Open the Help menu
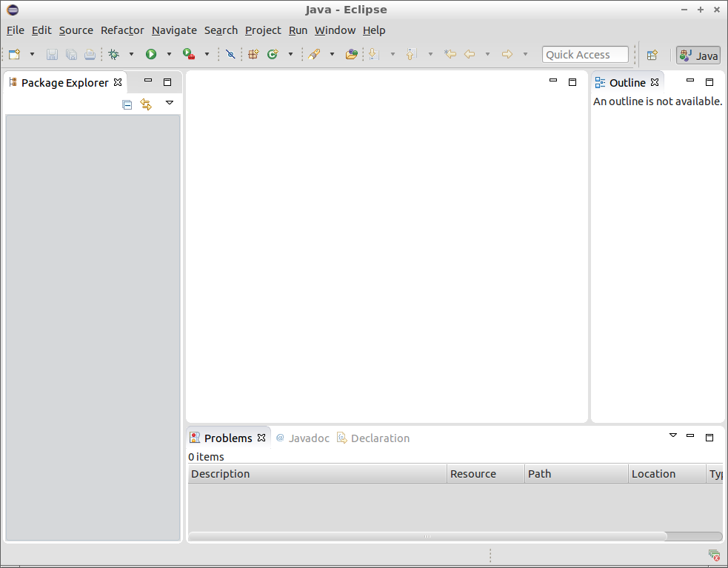The width and height of the screenshot is (728, 568). pyautogui.click(x=374, y=30)
